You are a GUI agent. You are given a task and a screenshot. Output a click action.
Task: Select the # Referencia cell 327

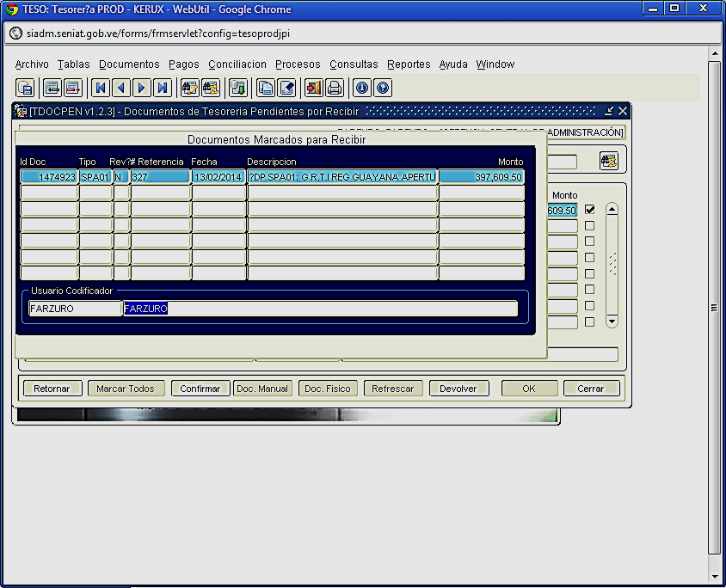tap(160, 177)
